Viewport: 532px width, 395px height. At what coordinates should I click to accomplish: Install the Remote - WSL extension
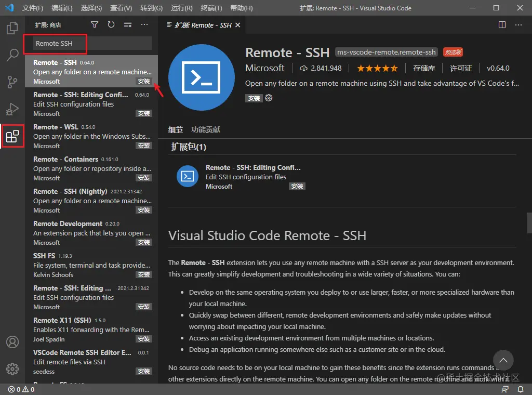tap(144, 146)
